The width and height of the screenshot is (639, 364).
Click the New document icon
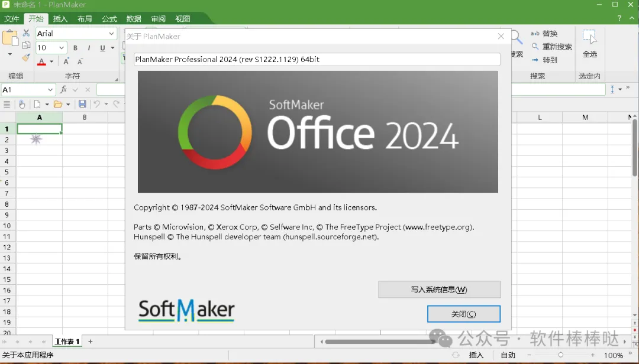click(x=37, y=104)
